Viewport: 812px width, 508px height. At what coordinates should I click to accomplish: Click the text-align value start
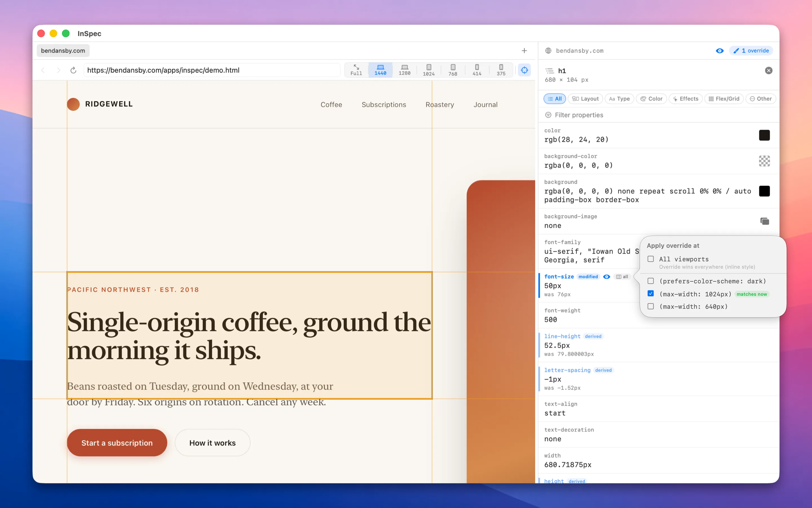click(555, 413)
